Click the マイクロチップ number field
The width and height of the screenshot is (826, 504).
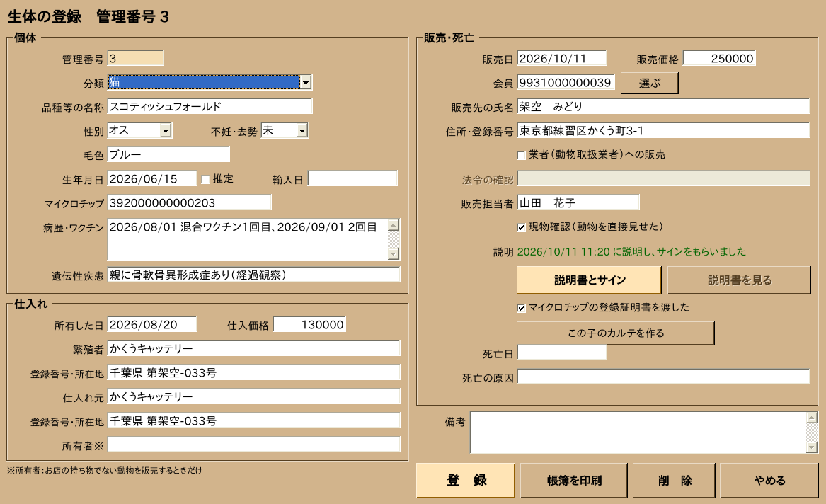(x=189, y=202)
